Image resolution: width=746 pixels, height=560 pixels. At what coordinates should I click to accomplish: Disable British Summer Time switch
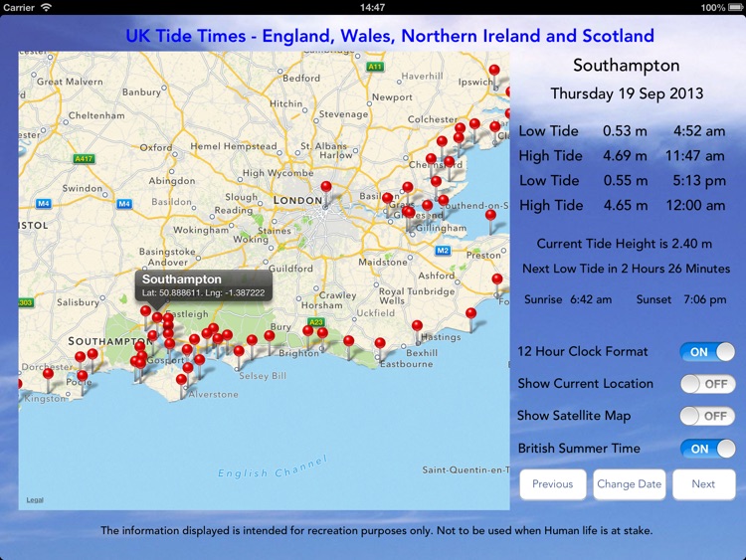pyautogui.click(x=707, y=449)
